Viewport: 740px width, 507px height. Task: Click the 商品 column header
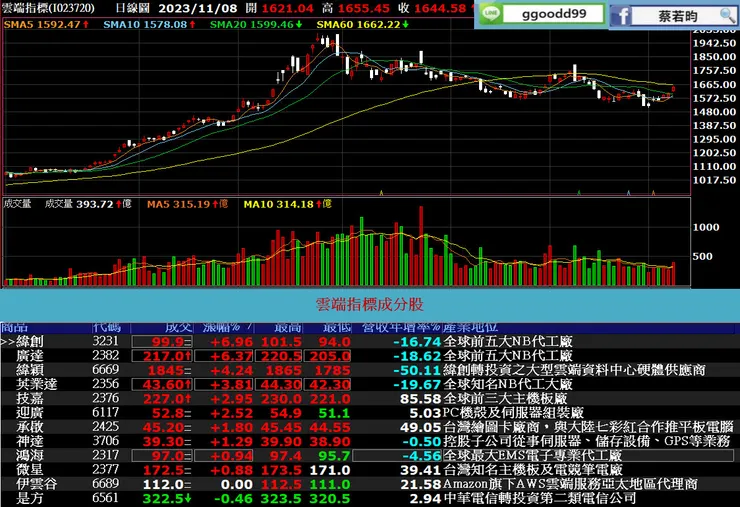pos(15,327)
